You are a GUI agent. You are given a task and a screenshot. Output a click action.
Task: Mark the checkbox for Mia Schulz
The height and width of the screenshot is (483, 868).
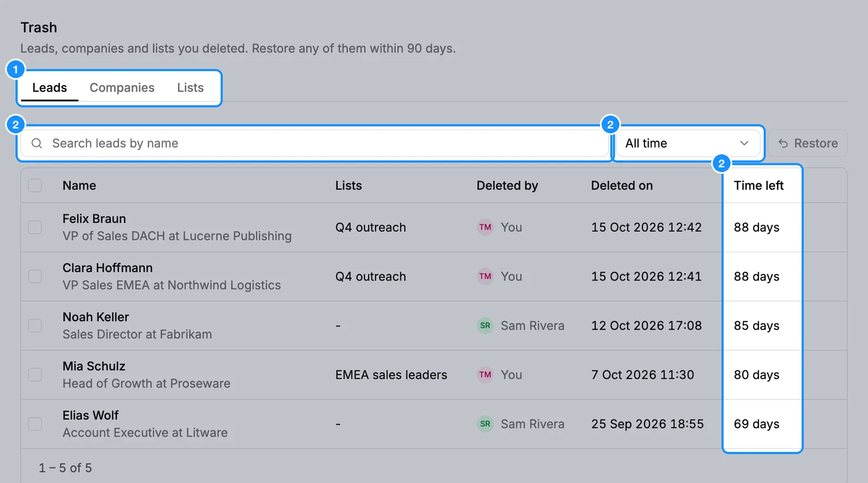(x=35, y=375)
